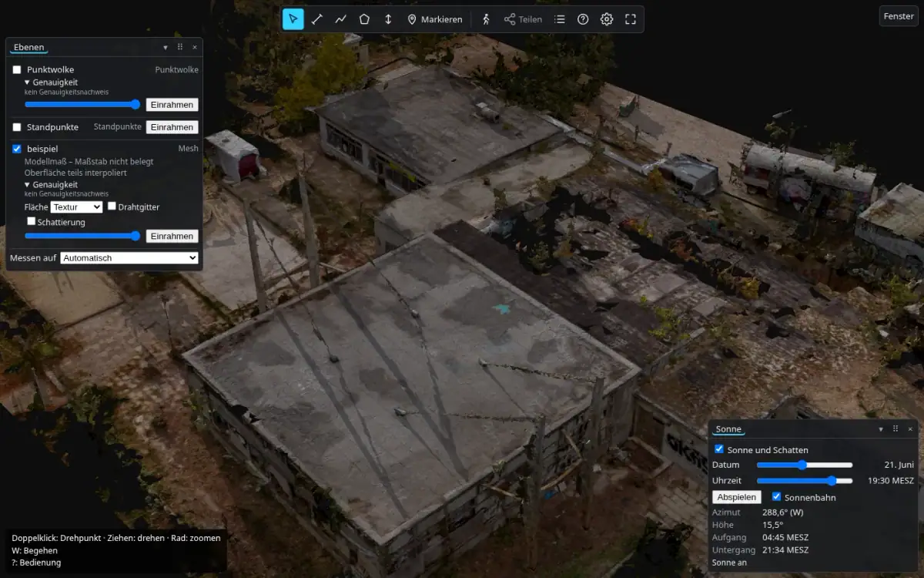924x578 pixels.
Task: Select the Ebenen panel tab
Action: (x=28, y=48)
